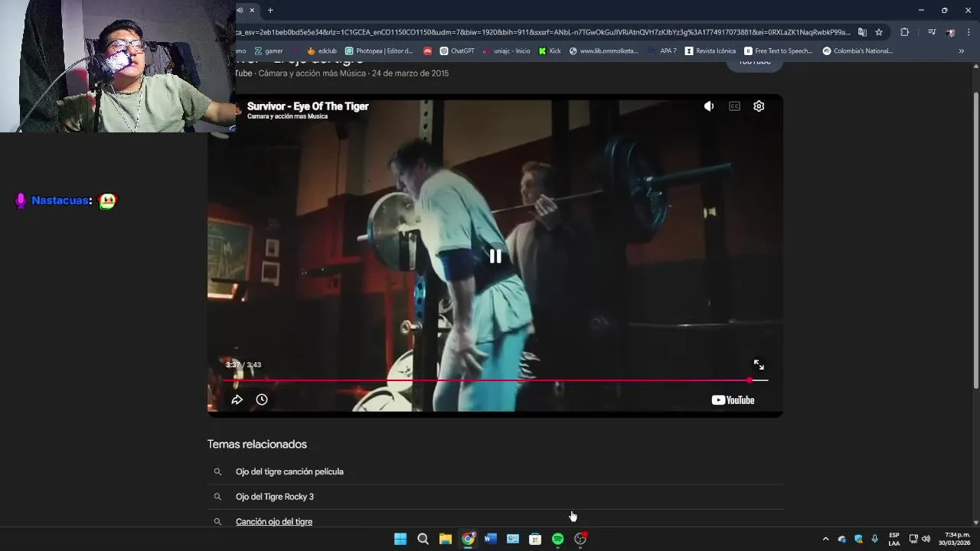Switch the ESP LAA keyboard language
Screen dimensions: 980x551
tap(894, 539)
